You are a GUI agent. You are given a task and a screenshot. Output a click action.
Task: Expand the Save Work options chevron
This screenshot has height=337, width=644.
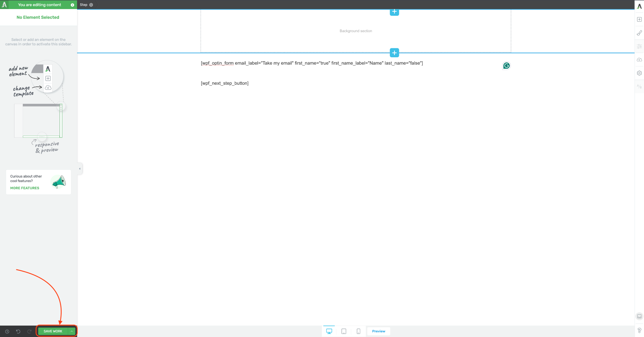[71, 331]
